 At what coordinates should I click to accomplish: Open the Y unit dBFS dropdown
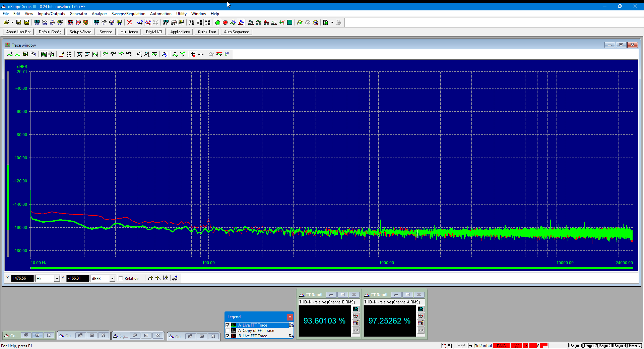coord(112,279)
